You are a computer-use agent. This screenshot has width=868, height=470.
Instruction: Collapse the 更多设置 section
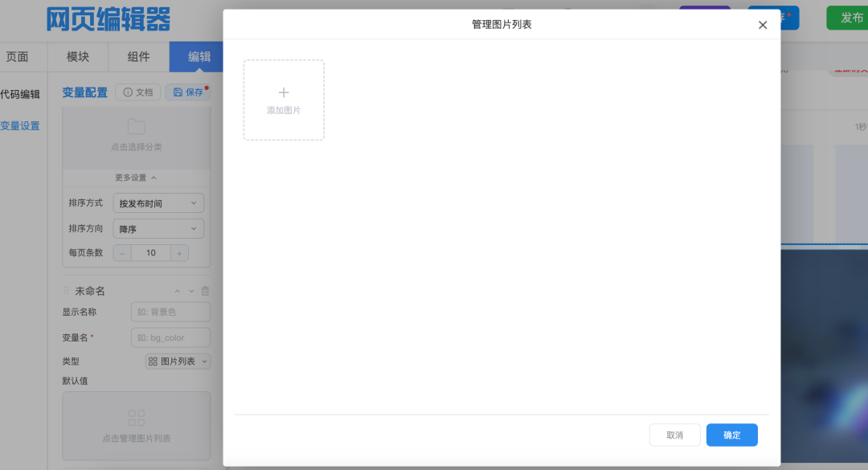(136, 178)
